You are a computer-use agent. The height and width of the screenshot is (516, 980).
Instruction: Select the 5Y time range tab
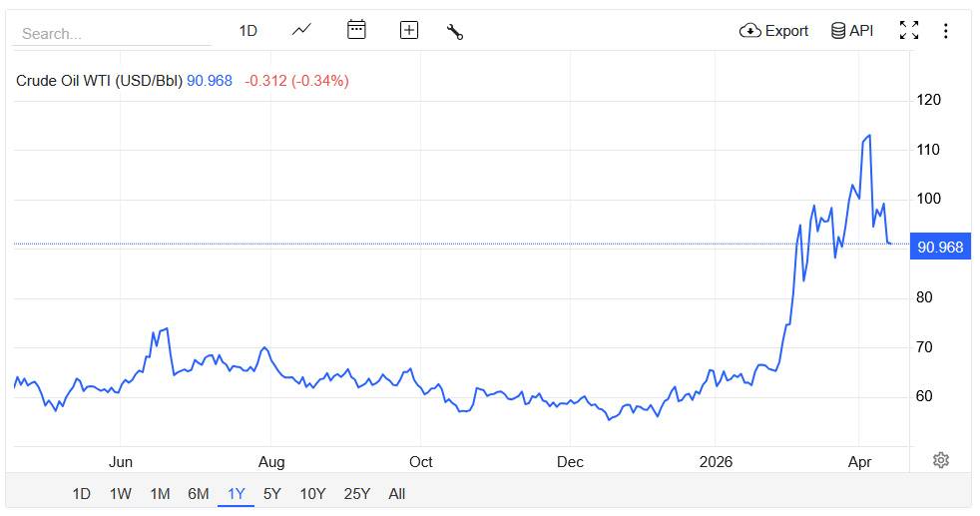pyautogui.click(x=271, y=494)
